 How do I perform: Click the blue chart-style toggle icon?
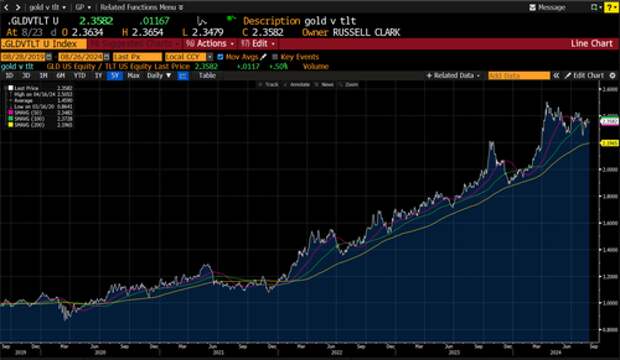click(x=183, y=76)
